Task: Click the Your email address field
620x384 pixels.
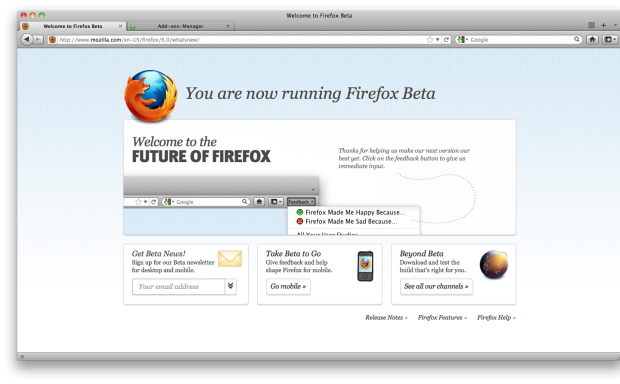Action: click(x=178, y=286)
